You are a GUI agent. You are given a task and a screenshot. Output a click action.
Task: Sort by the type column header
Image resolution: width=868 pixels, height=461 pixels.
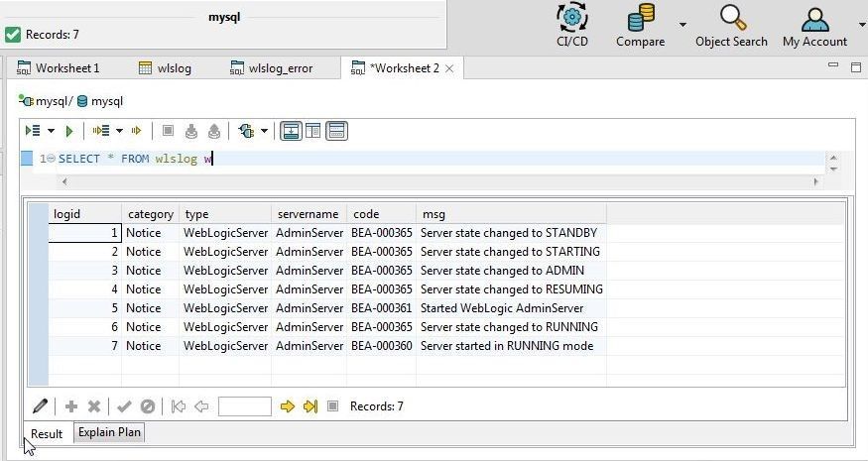[225, 214]
